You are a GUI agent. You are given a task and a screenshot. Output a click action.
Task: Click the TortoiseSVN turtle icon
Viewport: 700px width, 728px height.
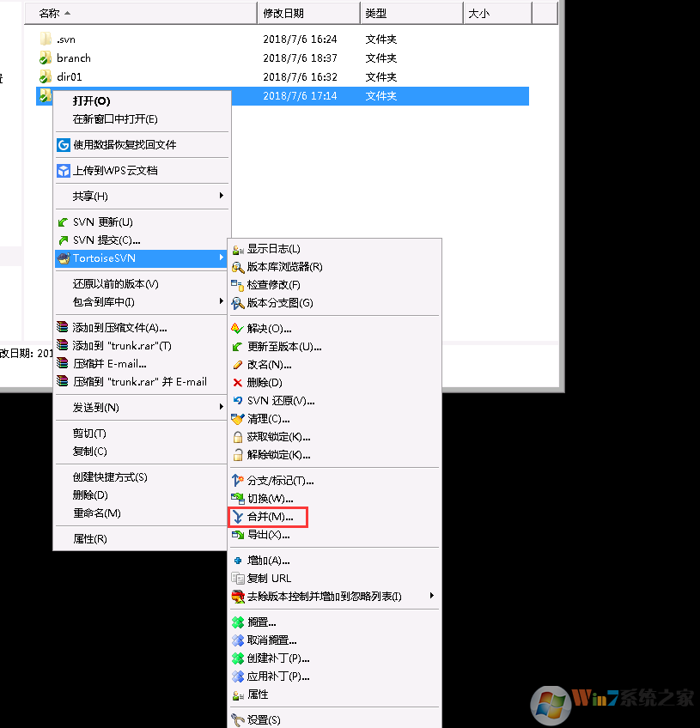(x=64, y=258)
